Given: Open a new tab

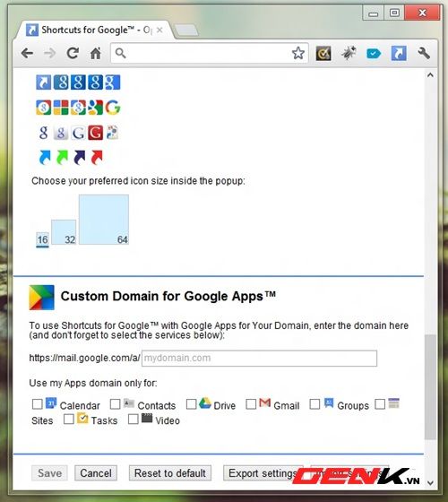Looking at the screenshot, I should click(186, 30).
